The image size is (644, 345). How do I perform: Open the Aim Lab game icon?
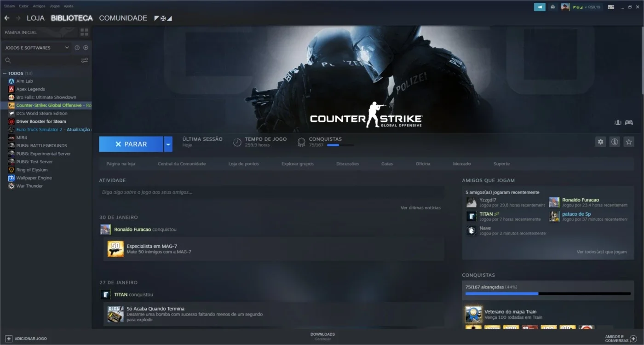(x=11, y=81)
